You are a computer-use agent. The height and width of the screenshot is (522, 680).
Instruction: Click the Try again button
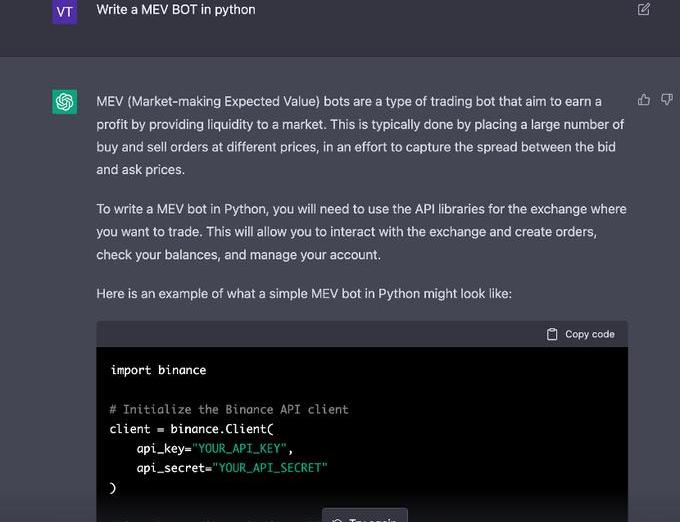[366, 517]
